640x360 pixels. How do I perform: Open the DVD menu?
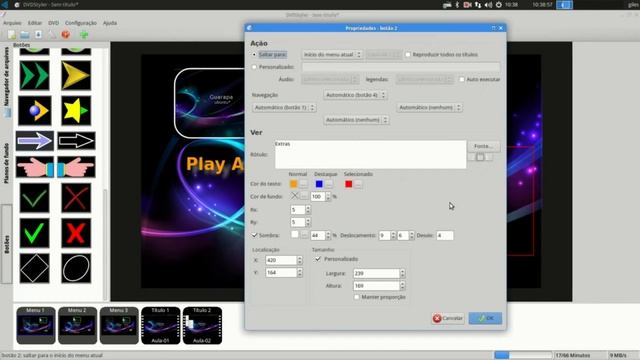coord(53,23)
